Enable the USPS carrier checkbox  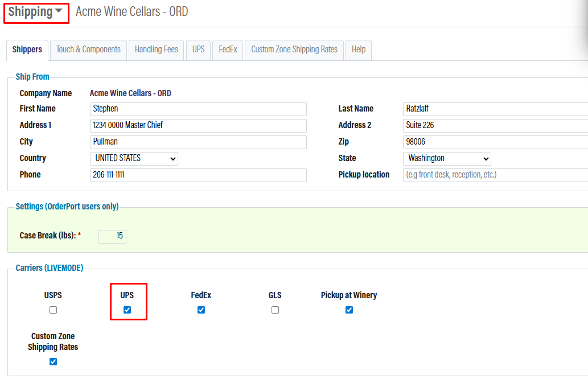coord(54,310)
